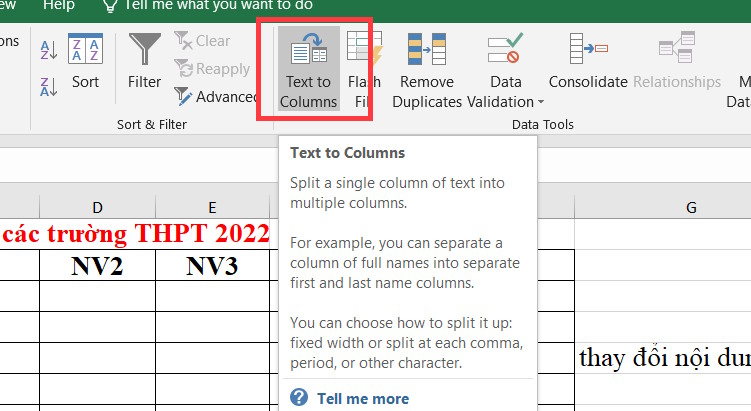Expand the Data Validation dropdown arrow
The width and height of the screenshot is (751, 411).
[541, 102]
